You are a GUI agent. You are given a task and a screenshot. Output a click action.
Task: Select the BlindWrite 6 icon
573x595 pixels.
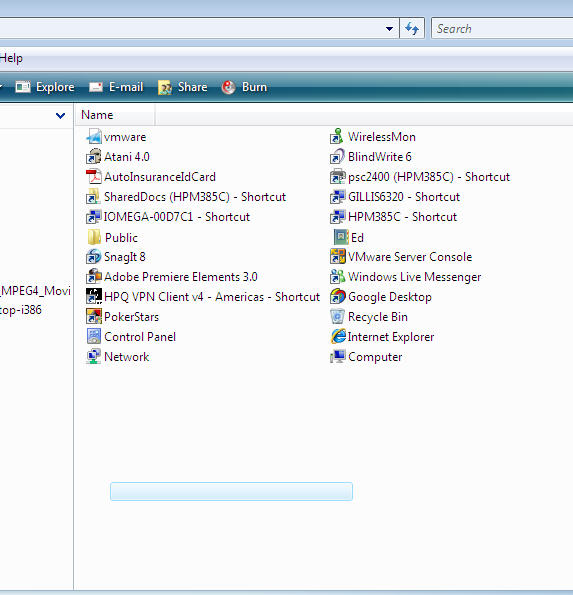(x=337, y=156)
